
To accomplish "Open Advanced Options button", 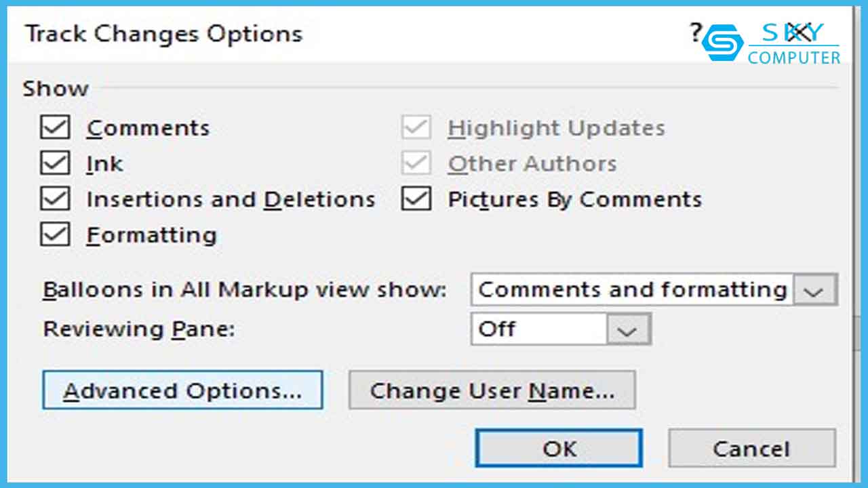I will (x=182, y=390).
